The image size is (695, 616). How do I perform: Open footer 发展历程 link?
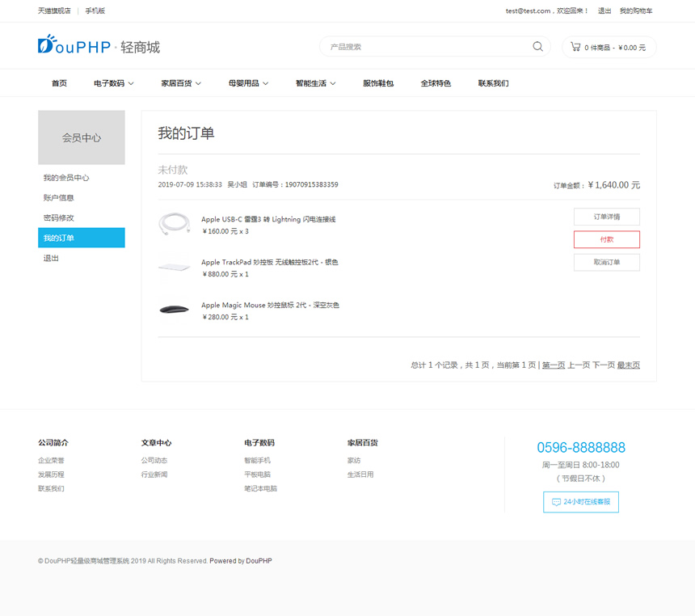tap(51, 475)
